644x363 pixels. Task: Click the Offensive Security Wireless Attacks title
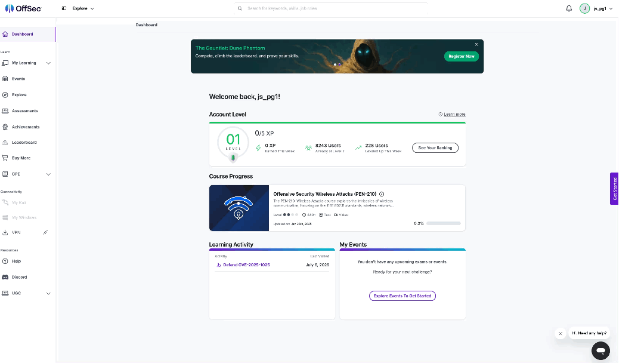(x=325, y=194)
